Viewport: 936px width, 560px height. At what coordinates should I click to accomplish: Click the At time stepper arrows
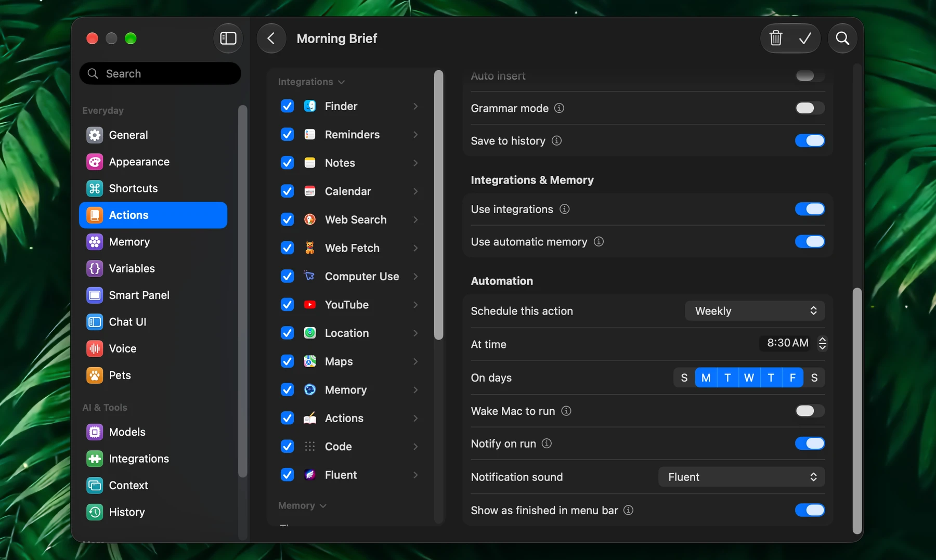822,343
